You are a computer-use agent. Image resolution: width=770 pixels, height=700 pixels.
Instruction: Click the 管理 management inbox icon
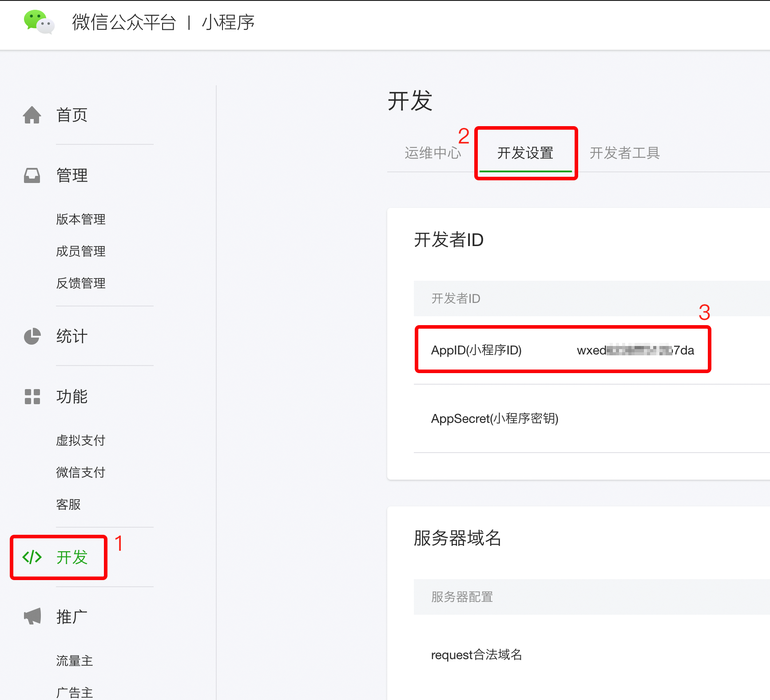click(32, 175)
